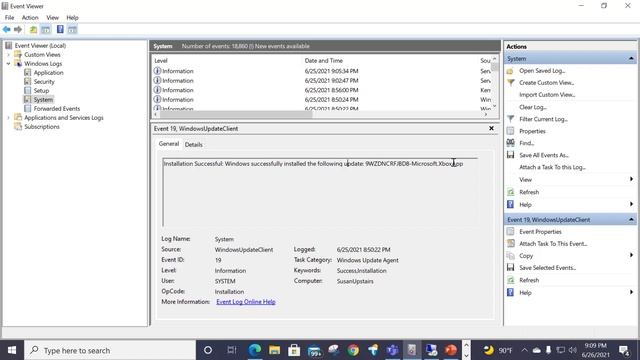The image size is (640, 360).
Task: Click the Save All Events As disk icon
Action: tap(511, 155)
